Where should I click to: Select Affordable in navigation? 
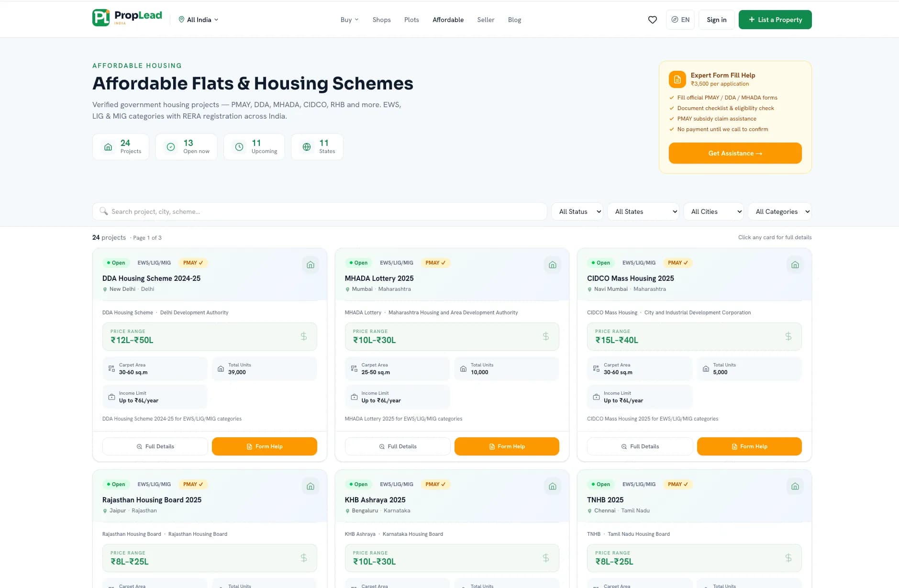448,20
